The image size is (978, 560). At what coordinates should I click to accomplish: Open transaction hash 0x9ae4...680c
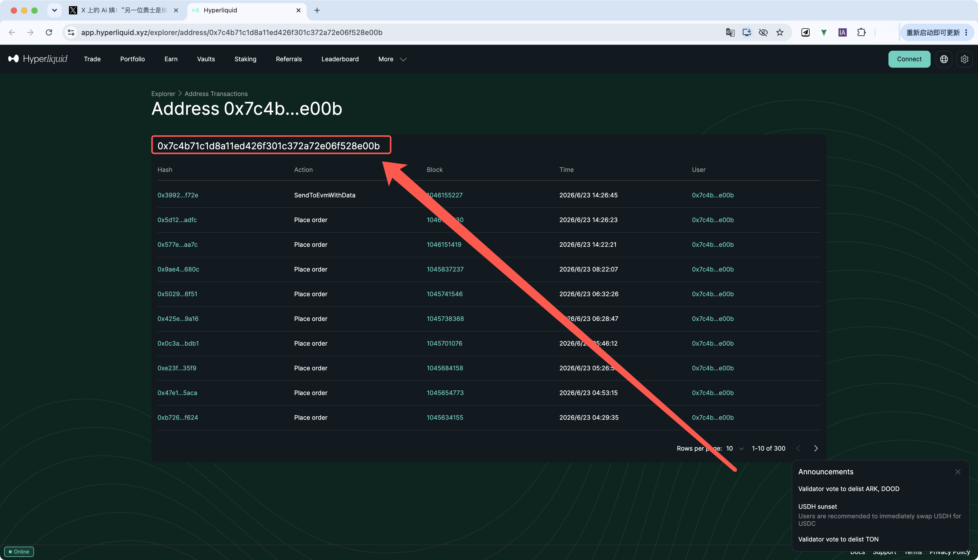point(178,269)
